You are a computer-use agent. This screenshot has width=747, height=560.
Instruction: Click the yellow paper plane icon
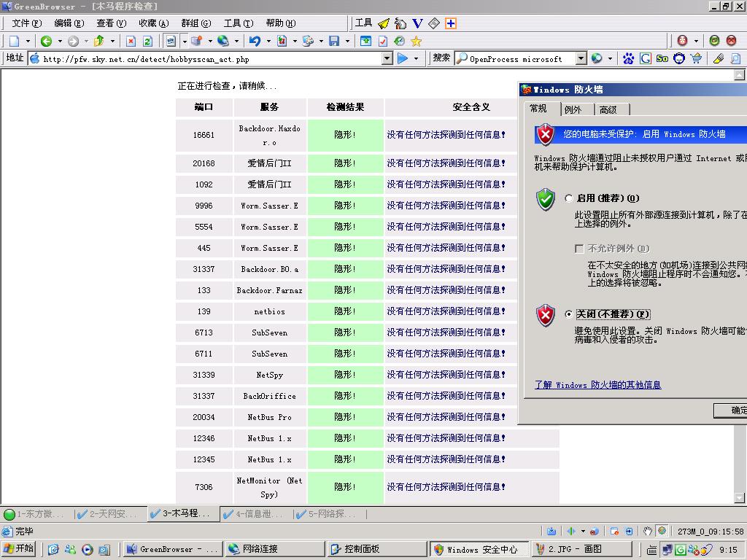coord(384,23)
